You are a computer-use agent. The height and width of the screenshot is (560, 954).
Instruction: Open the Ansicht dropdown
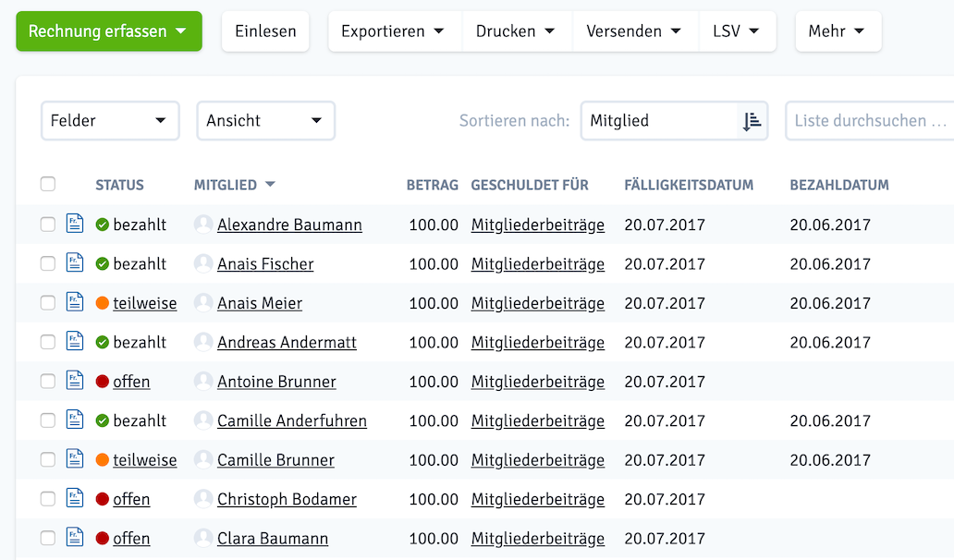[264, 120]
